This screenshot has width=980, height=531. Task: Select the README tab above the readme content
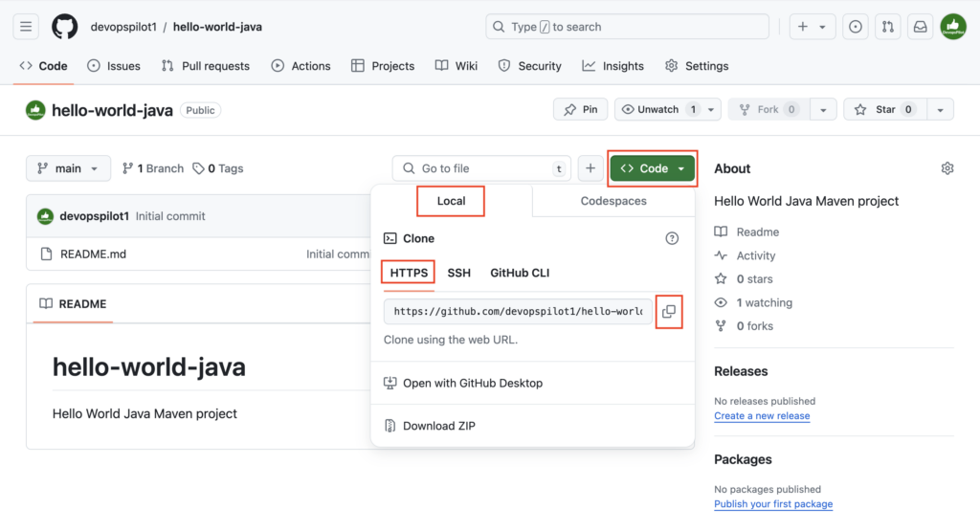pyautogui.click(x=73, y=303)
